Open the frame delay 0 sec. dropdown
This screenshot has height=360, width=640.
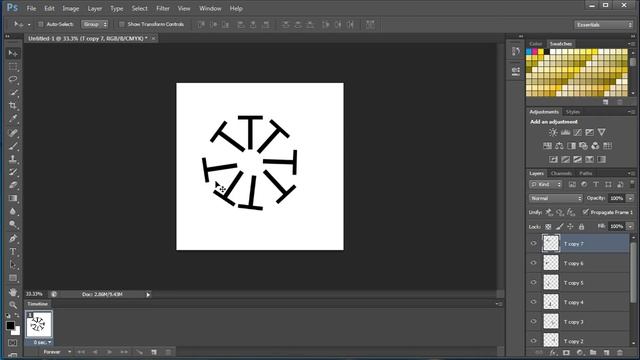coord(42,342)
